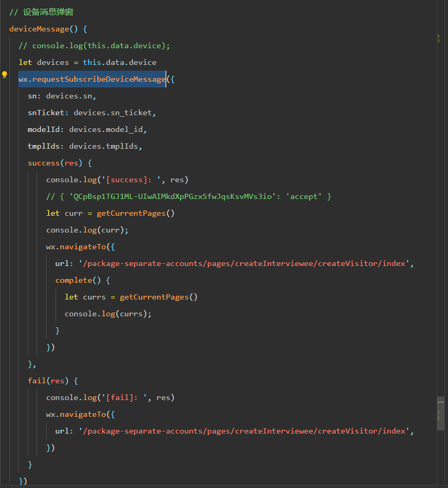The width and height of the screenshot is (448, 488).
Task: Click the deviceMessage() function name
Action: (x=39, y=29)
